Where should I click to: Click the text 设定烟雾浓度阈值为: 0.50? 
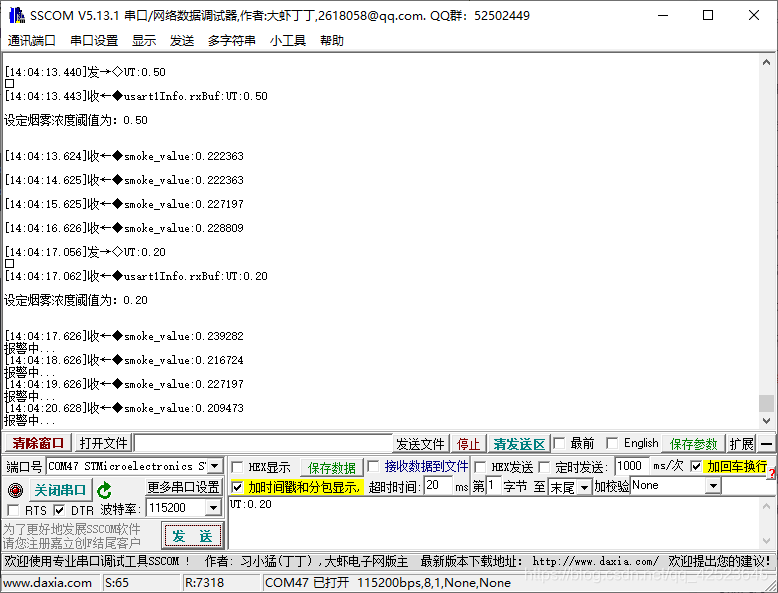tap(76, 120)
